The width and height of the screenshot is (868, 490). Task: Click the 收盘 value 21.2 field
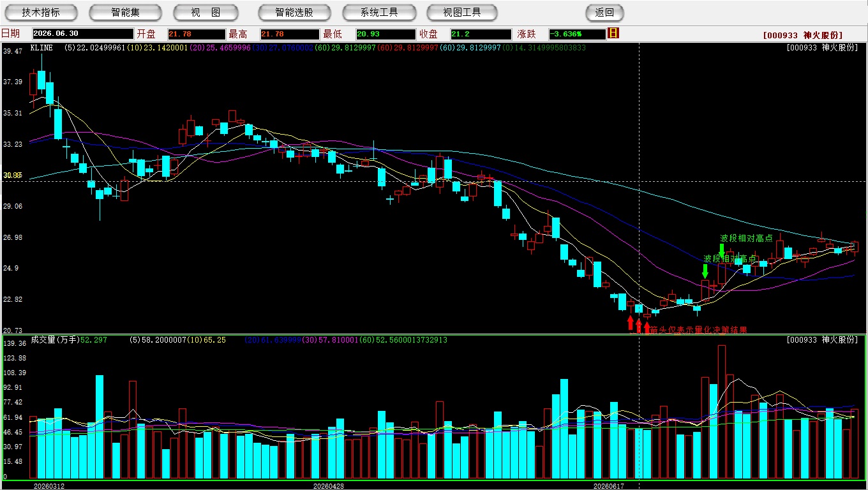point(481,34)
